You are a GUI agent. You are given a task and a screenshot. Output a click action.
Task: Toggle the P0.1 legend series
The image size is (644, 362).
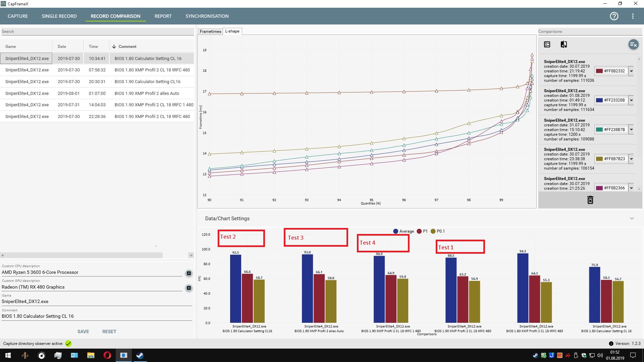(x=437, y=231)
